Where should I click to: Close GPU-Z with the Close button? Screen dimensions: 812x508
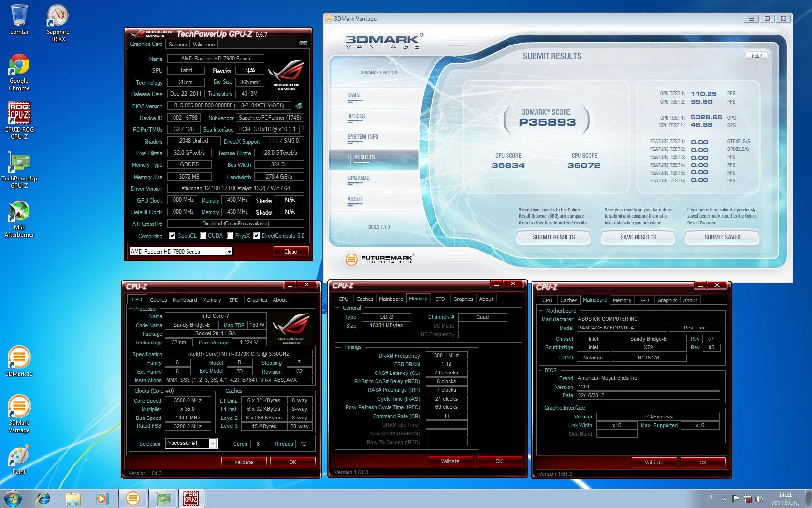(x=290, y=252)
